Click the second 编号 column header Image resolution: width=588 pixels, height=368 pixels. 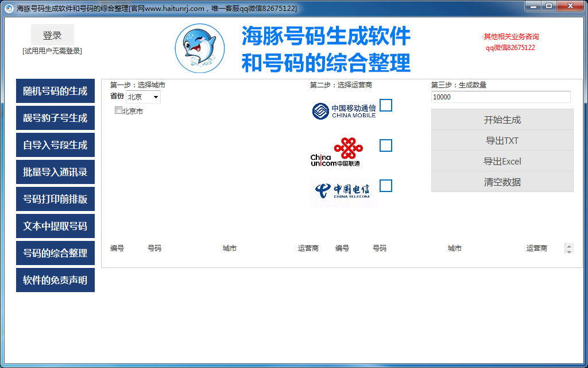(342, 248)
